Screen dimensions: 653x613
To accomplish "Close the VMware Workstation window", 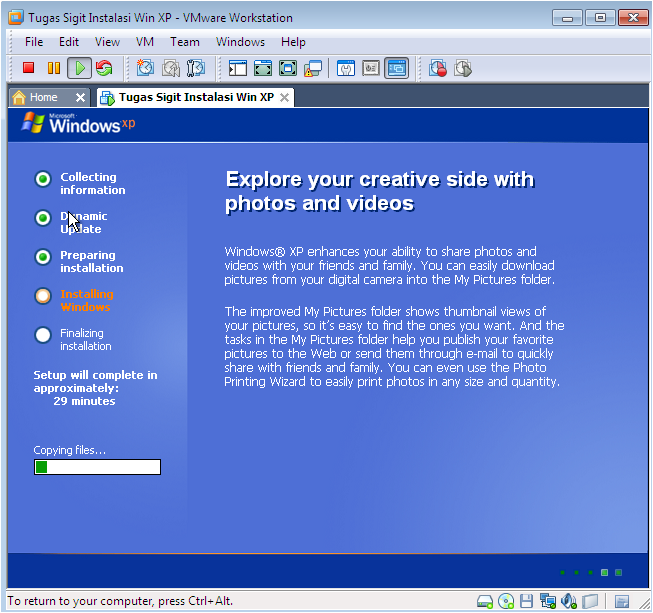I will point(633,18).
